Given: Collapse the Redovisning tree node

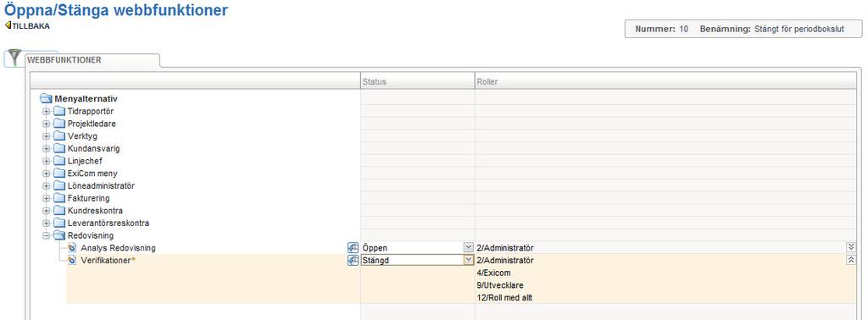Looking at the screenshot, I should pyautogui.click(x=47, y=236).
